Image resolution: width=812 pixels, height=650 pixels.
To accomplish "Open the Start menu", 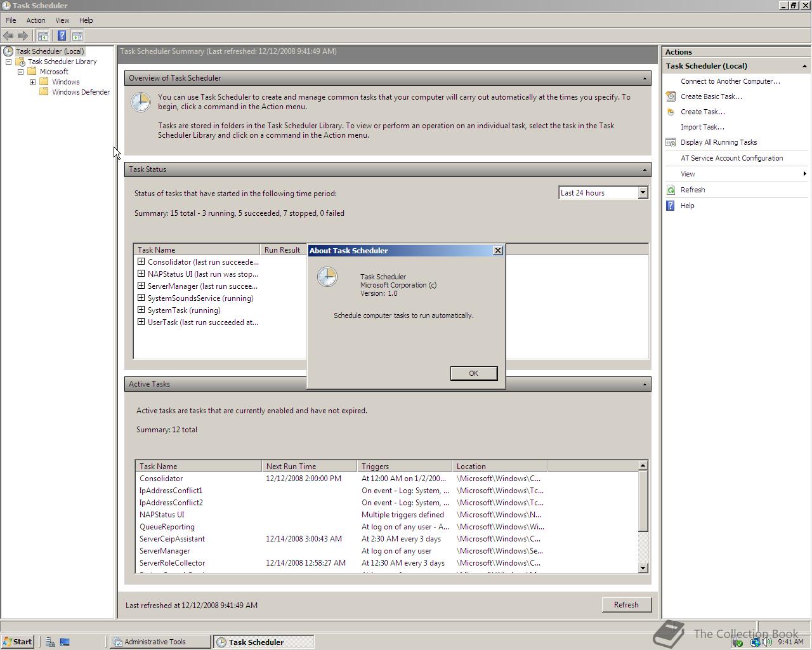I will click(x=17, y=642).
